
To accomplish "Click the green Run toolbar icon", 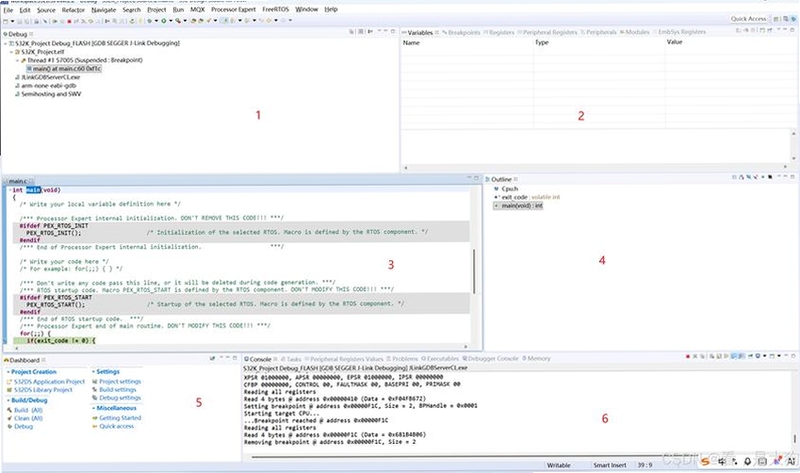I will pos(164,21).
